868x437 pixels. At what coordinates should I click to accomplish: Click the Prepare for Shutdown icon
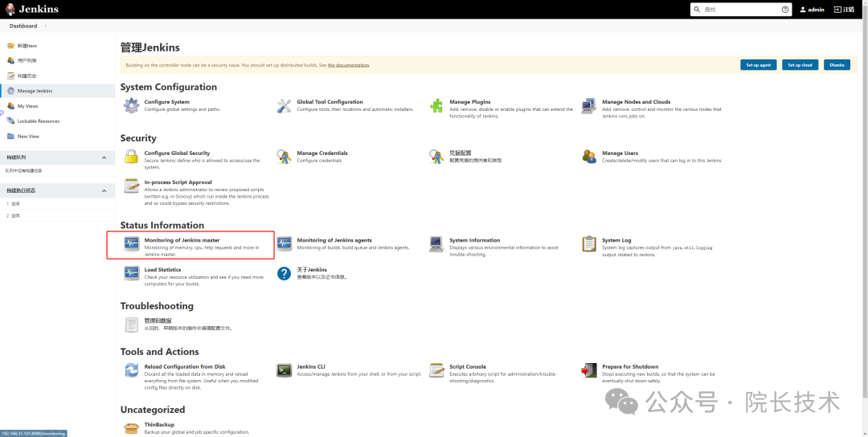pyautogui.click(x=589, y=370)
